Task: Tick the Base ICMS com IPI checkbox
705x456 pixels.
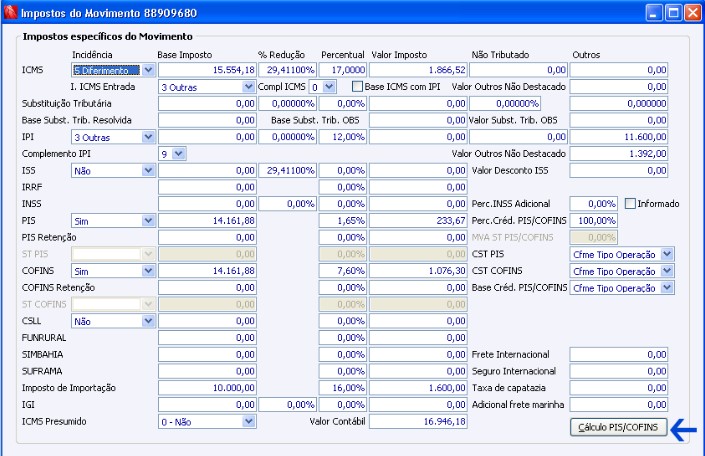Action: pos(357,86)
